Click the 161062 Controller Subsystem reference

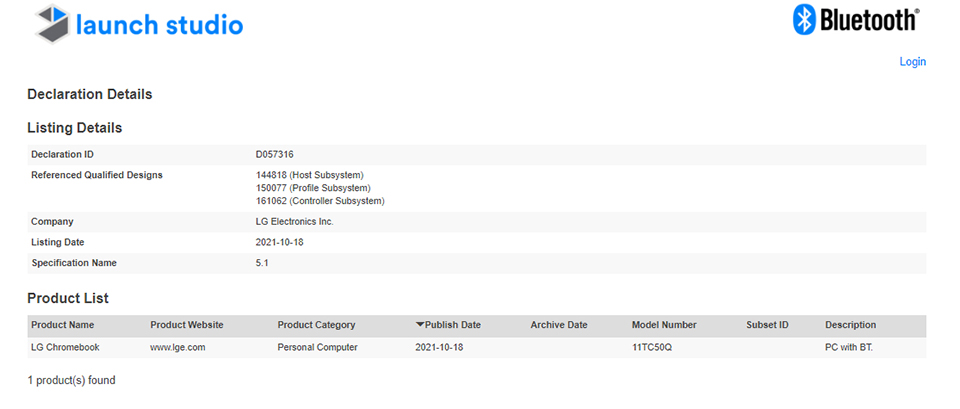point(320,201)
